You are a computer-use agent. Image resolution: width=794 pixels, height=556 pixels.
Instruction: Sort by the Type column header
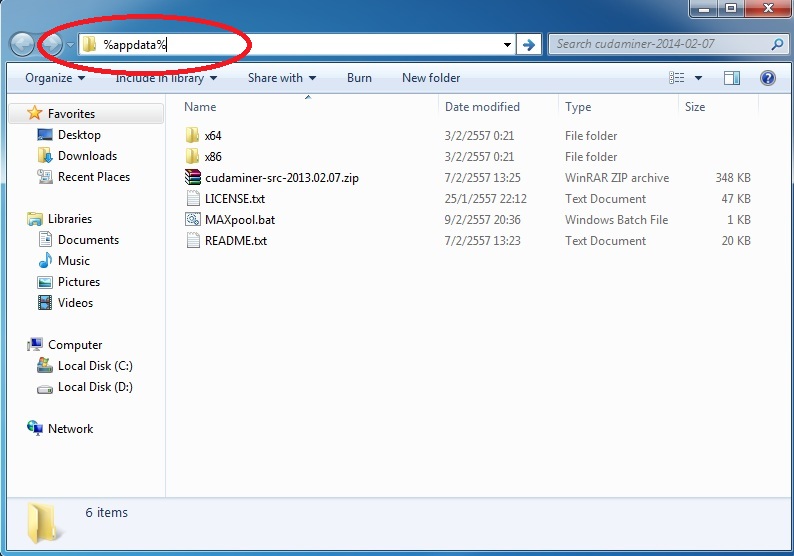(578, 107)
